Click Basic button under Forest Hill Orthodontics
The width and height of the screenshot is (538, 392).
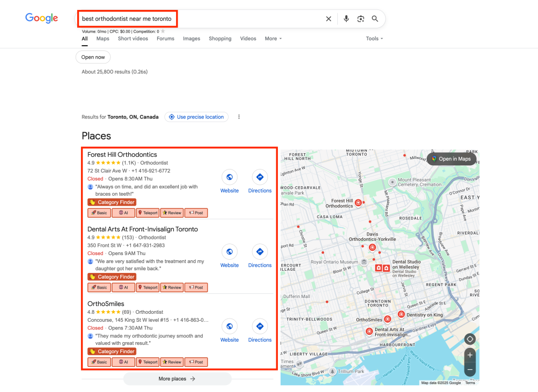(x=99, y=213)
